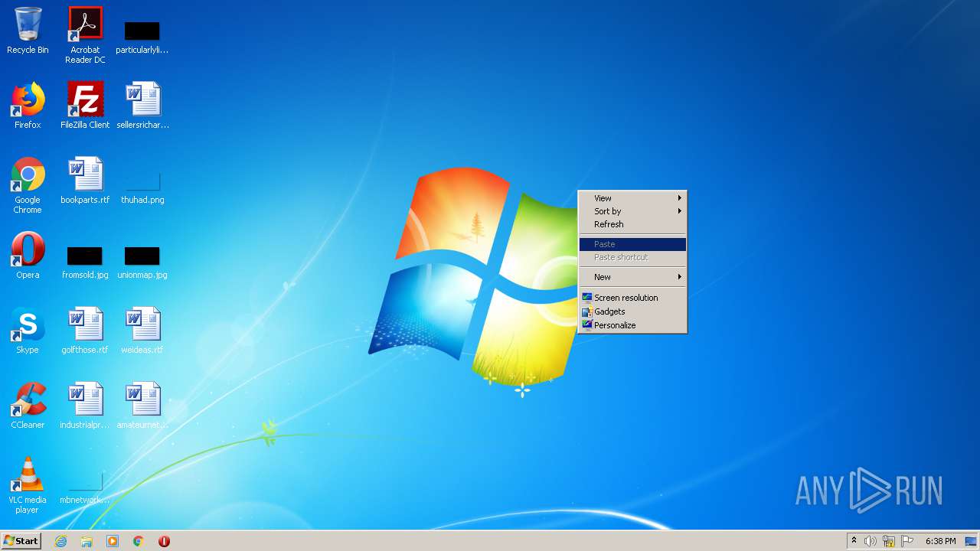This screenshot has height=551, width=980.
Task: Select the particularlyli... file icon
Action: 142,37
